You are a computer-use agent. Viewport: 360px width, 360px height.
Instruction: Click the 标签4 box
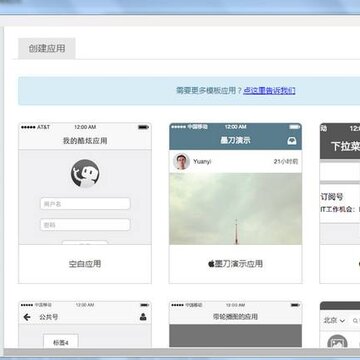point(61,341)
